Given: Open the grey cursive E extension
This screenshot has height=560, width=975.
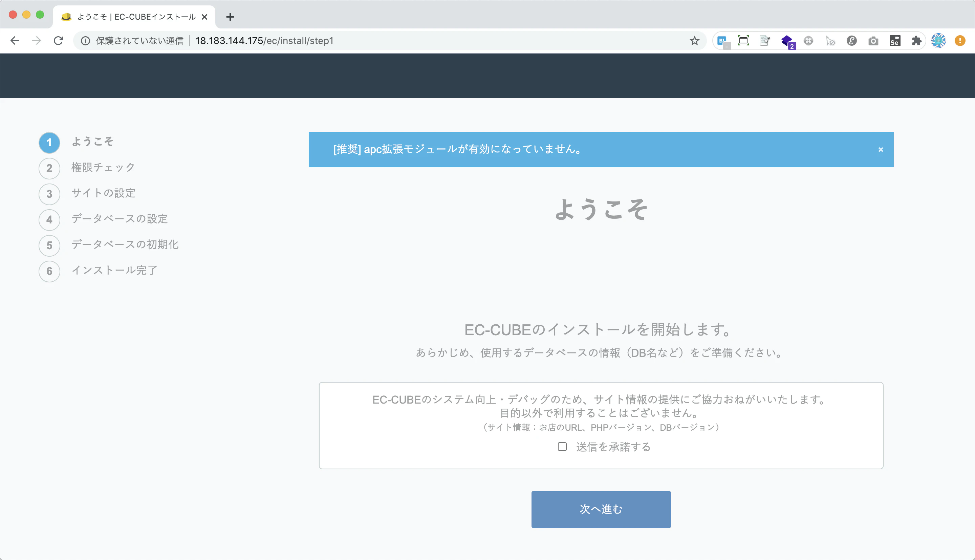Looking at the screenshot, I should (x=851, y=41).
